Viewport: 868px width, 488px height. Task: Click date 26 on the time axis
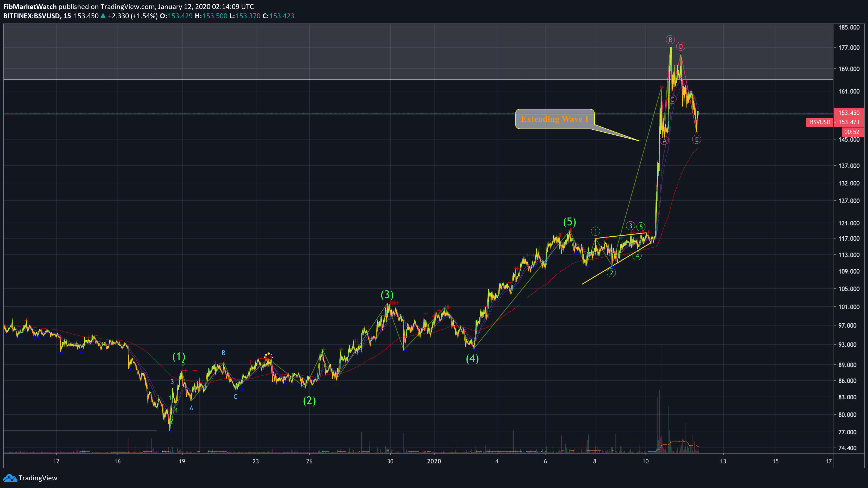(309, 461)
